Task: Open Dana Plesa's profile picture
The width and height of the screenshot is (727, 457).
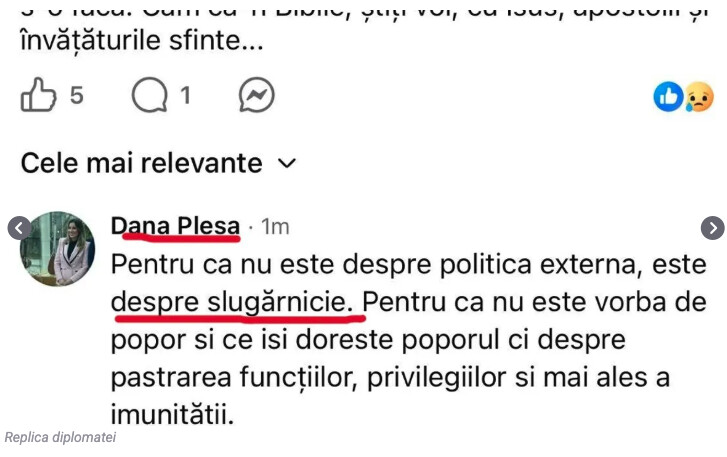Action: tap(58, 248)
